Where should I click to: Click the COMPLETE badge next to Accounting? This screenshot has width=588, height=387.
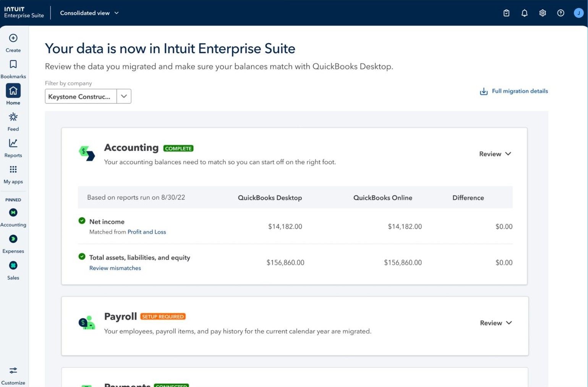click(x=178, y=148)
